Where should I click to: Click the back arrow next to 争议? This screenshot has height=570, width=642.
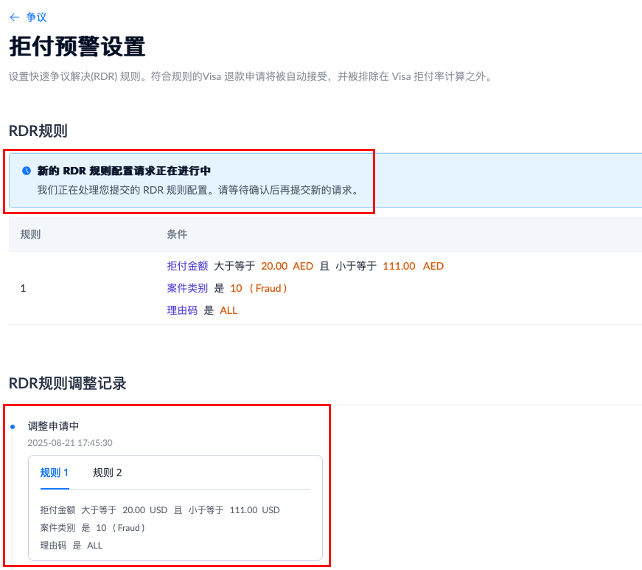pos(14,17)
